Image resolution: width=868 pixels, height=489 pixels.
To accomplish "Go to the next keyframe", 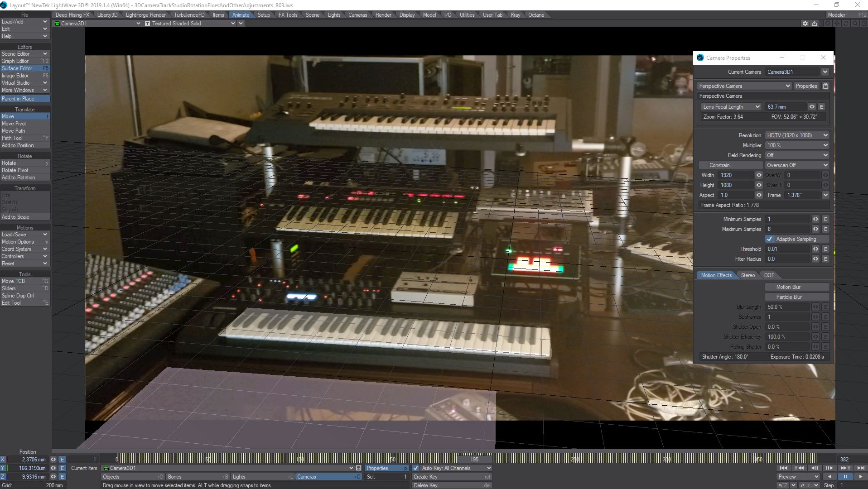I will 845,468.
